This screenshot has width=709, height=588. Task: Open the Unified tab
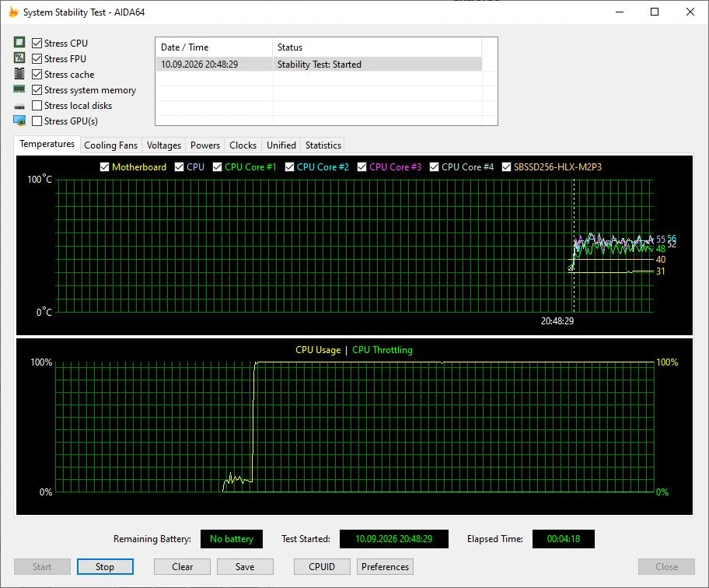click(281, 145)
